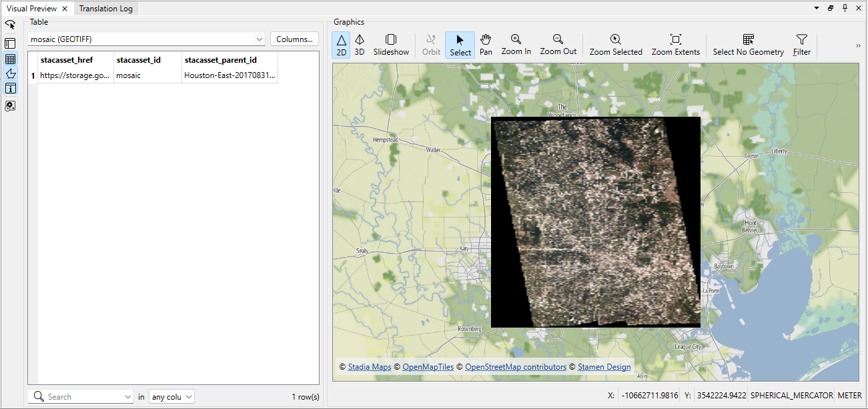Select the Visual Preview tab

coord(32,9)
